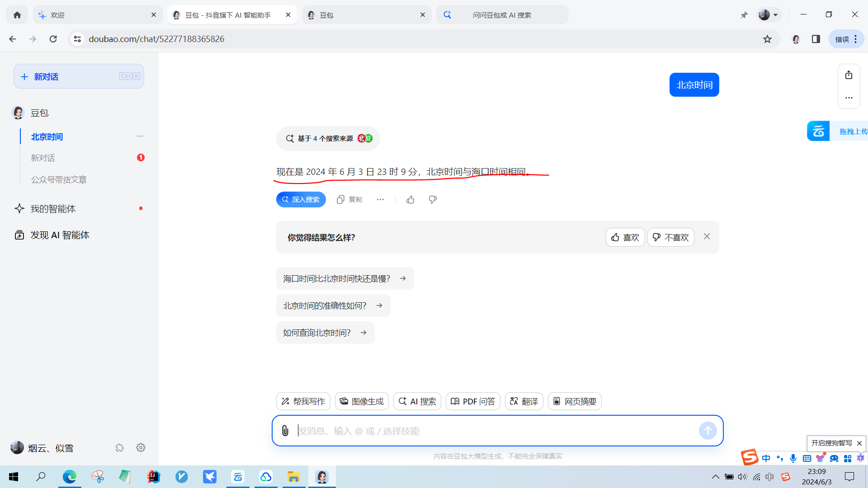Click the thumbs-down icon under the response

[x=433, y=200]
